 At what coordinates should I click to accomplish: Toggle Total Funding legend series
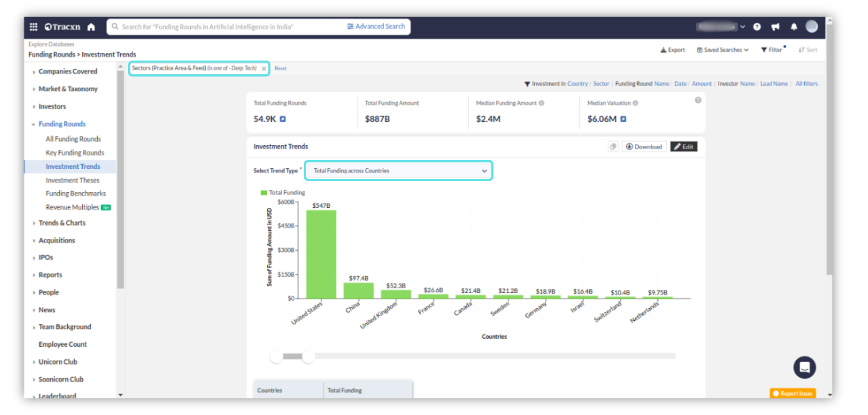coord(283,193)
